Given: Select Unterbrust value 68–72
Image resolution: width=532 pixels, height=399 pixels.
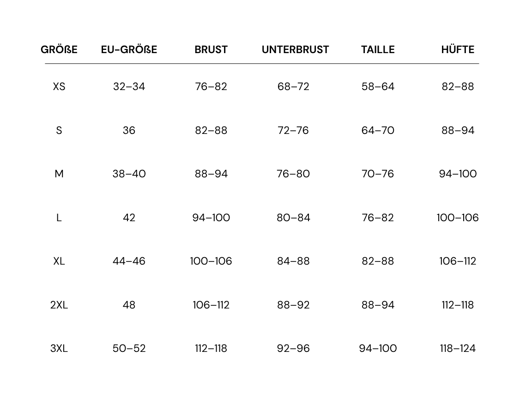Looking at the screenshot, I should pyautogui.click(x=293, y=86).
